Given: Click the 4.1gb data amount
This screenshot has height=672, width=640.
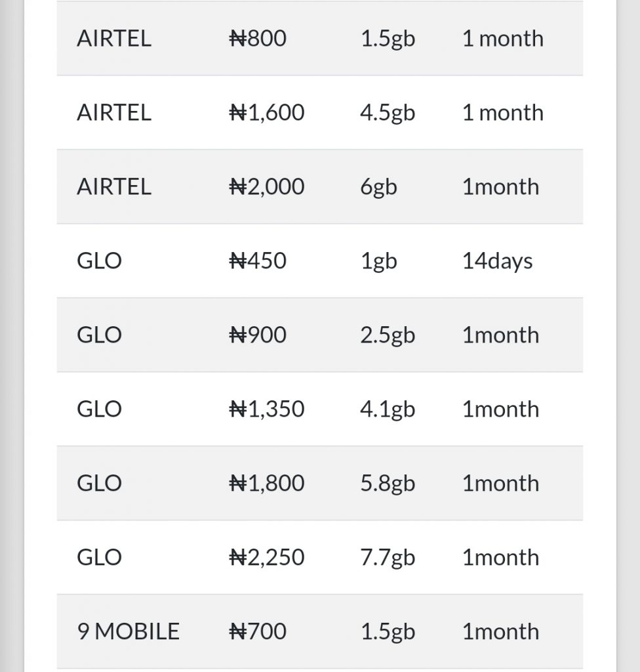Looking at the screenshot, I should (388, 409).
